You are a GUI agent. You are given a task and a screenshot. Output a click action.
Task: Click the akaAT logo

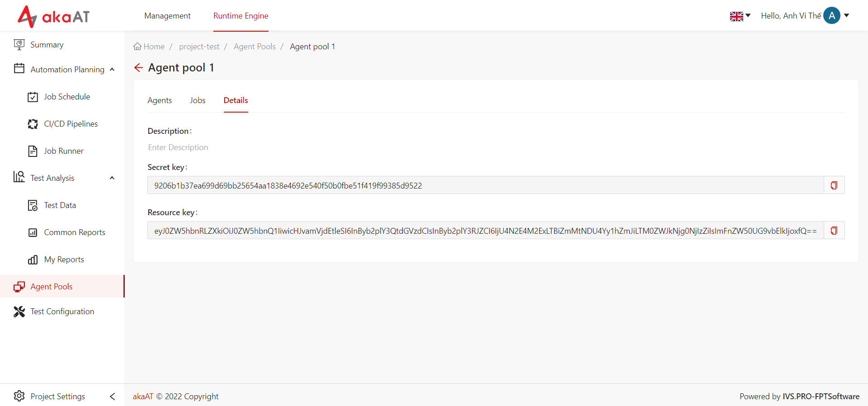coord(53,16)
